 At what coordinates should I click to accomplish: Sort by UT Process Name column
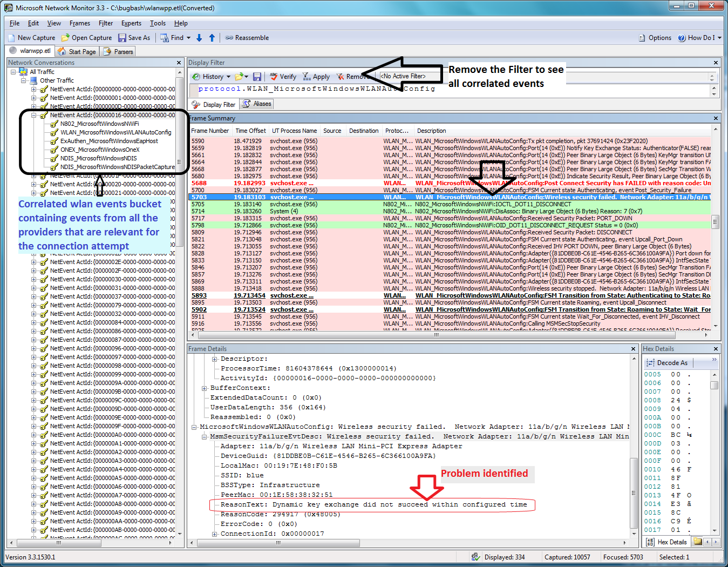pyautogui.click(x=294, y=131)
